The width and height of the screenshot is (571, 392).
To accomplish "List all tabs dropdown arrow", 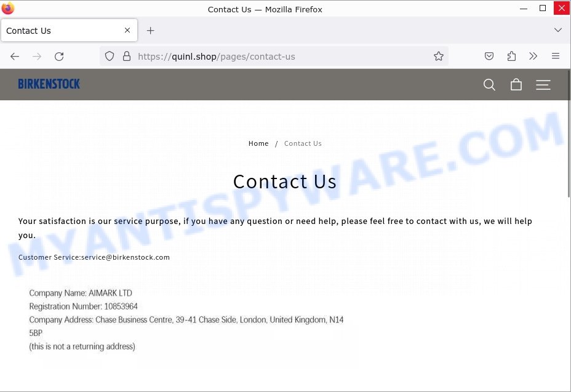I will (x=558, y=30).
